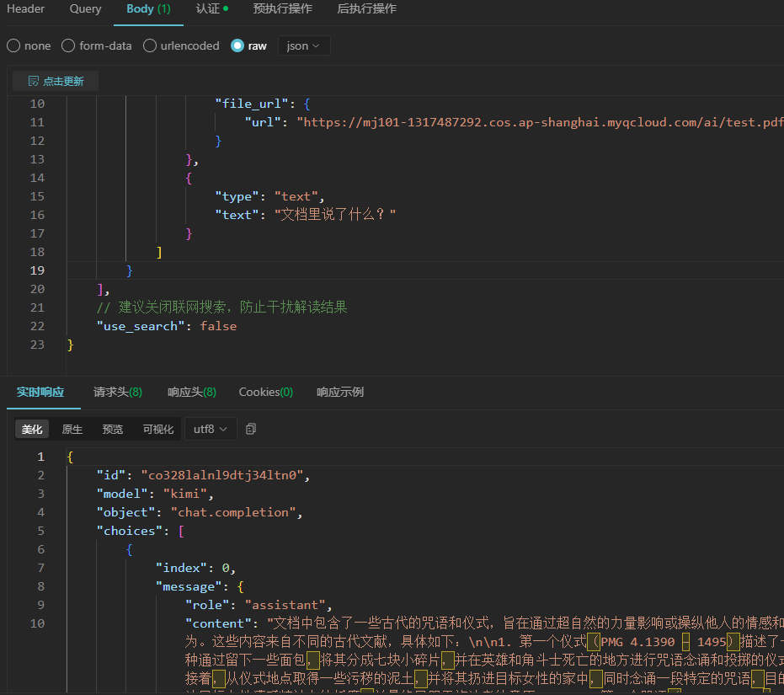Image resolution: width=784 pixels, height=695 pixels.
Task: Open the json format dropdown
Action: (303, 45)
